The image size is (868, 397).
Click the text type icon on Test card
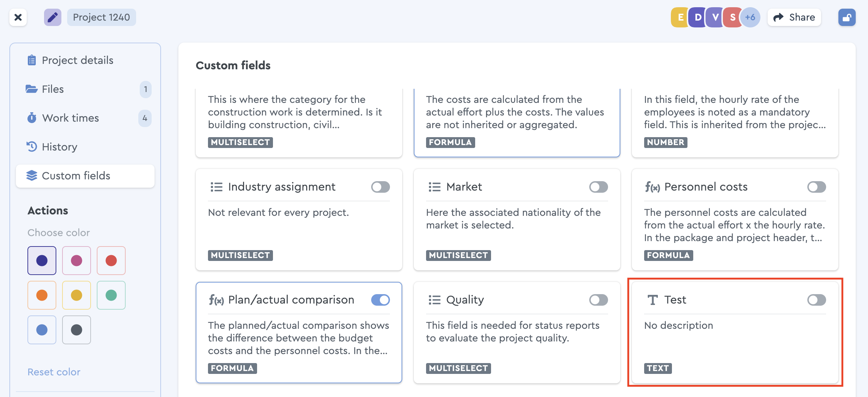tap(652, 300)
